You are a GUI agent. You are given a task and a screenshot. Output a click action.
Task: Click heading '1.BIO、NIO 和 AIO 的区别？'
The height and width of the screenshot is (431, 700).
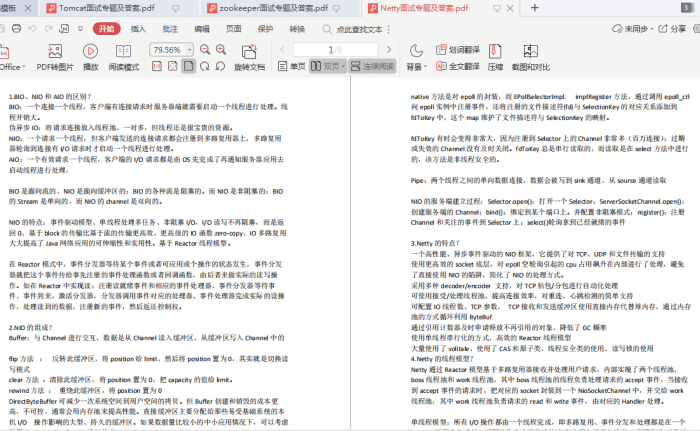pos(50,96)
